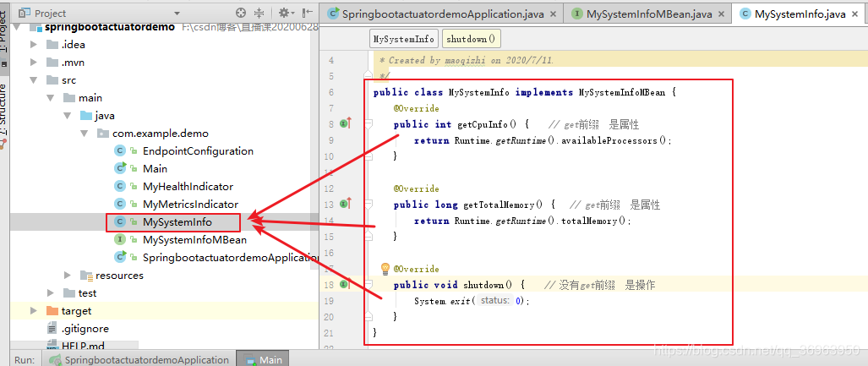868x366 pixels.
Task: Select EndpointConfiguration class in tree
Action: point(198,151)
